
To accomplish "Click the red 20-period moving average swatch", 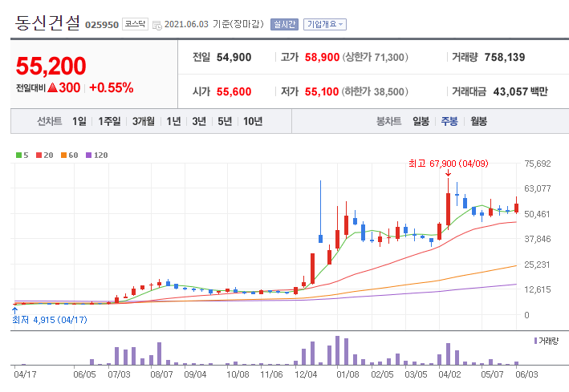I will [x=39, y=156].
